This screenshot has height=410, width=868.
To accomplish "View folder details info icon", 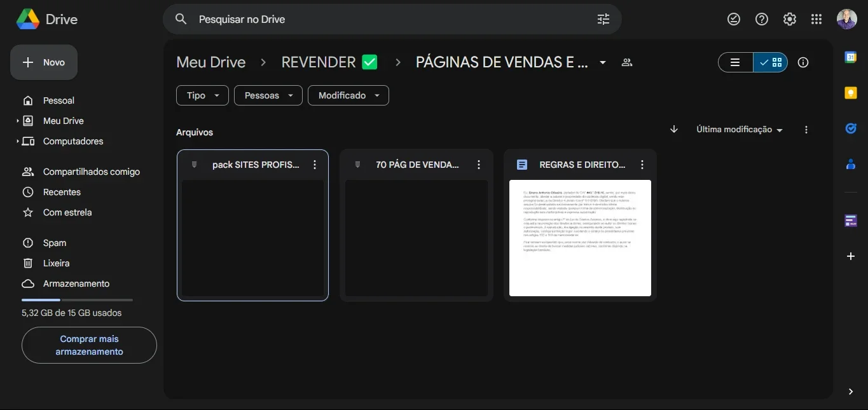I will tap(803, 62).
